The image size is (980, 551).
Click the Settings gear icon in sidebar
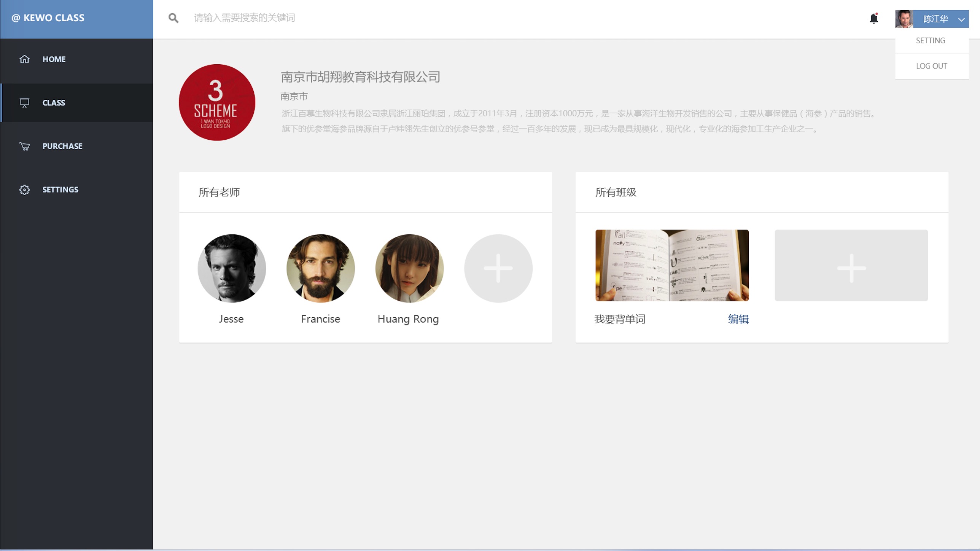(24, 190)
